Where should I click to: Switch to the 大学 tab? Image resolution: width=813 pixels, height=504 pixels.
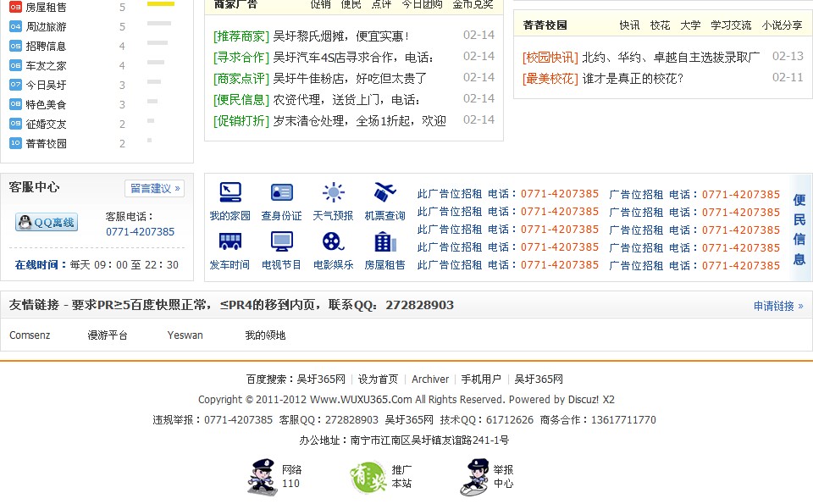[691, 25]
